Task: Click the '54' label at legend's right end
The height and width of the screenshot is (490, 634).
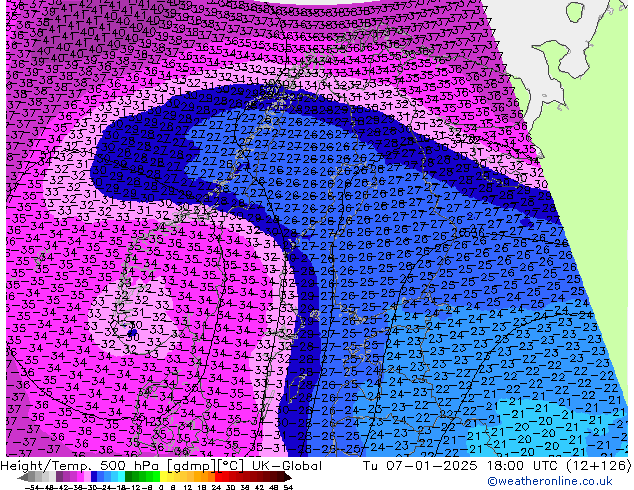Action: tap(288, 487)
